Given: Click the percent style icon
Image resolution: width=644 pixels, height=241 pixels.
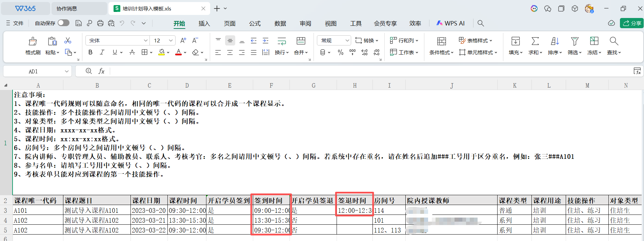Looking at the screenshot, I should pos(341,52).
